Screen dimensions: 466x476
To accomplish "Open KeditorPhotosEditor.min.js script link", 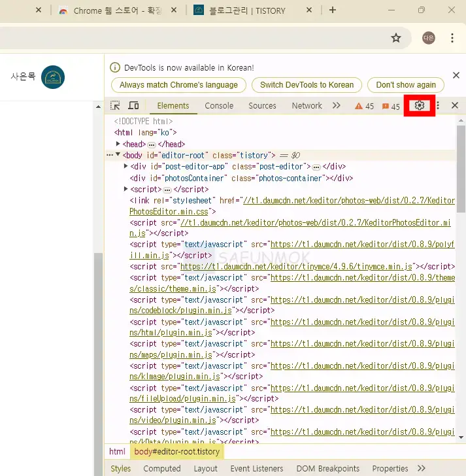I will pos(290,228).
